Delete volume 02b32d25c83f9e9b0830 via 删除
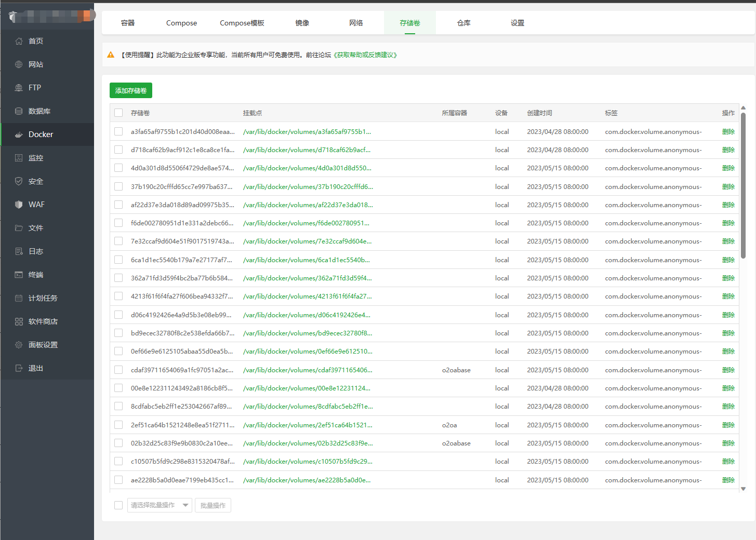 [728, 443]
